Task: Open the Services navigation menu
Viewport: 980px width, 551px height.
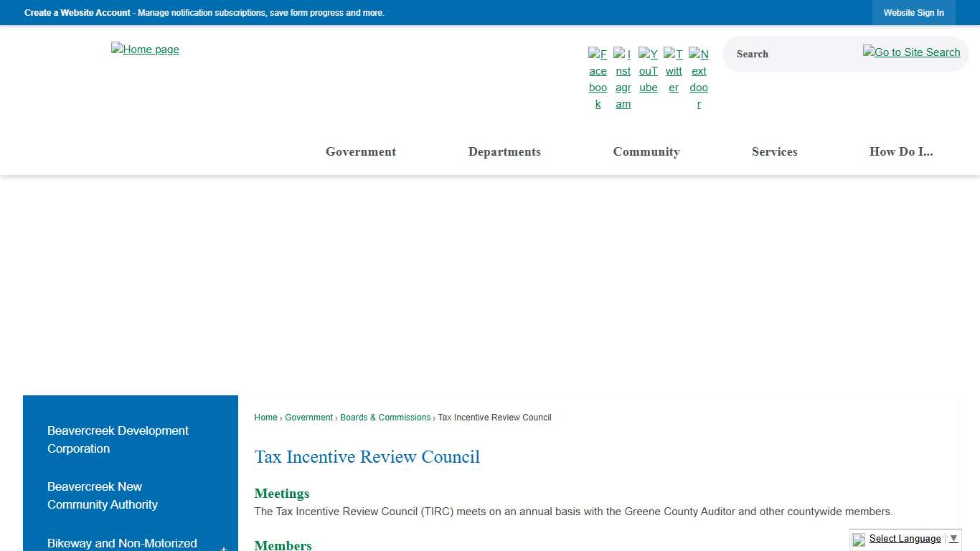Action: 775,151
